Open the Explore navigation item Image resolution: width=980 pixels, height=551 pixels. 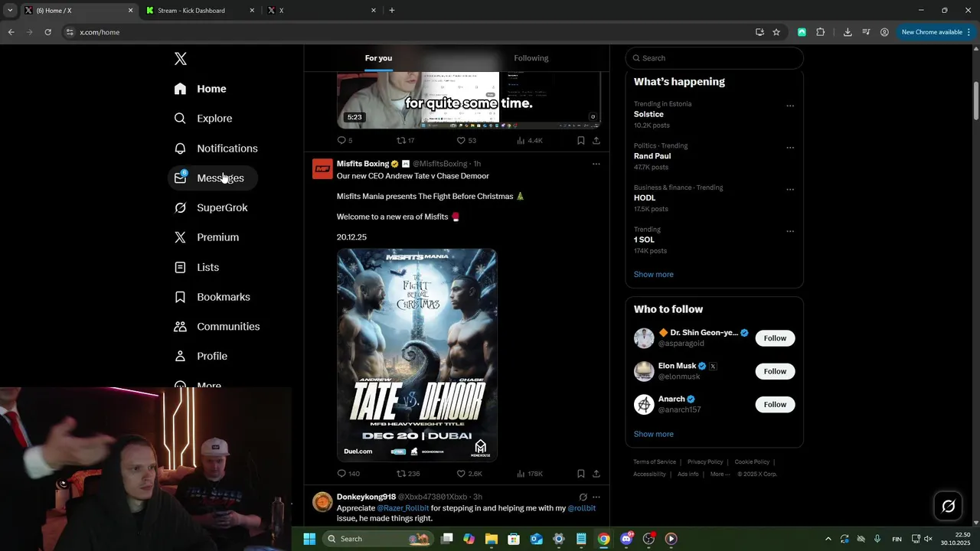pyautogui.click(x=203, y=119)
